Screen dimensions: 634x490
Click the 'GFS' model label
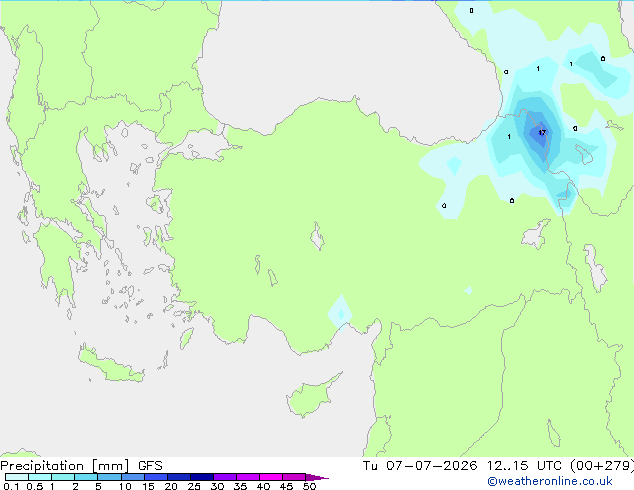click(x=150, y=466)
